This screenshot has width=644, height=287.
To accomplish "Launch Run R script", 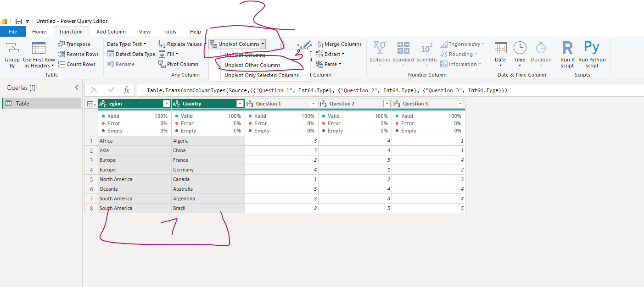I will point(567,54).
